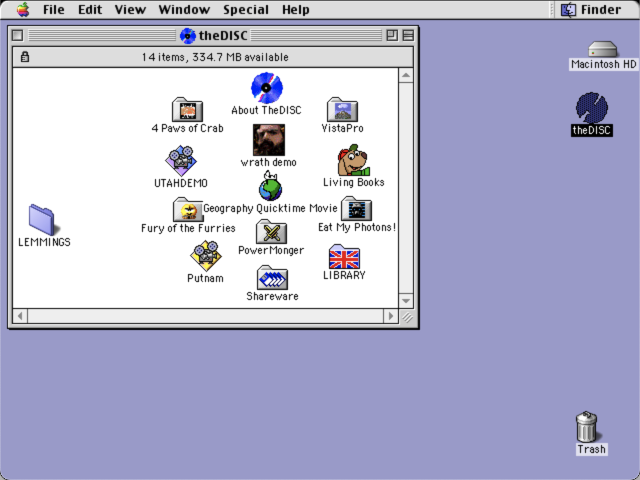Screen dimensions: 640x480
Task: Select the About TheDISC disc icon
Action: coord(267,88)
